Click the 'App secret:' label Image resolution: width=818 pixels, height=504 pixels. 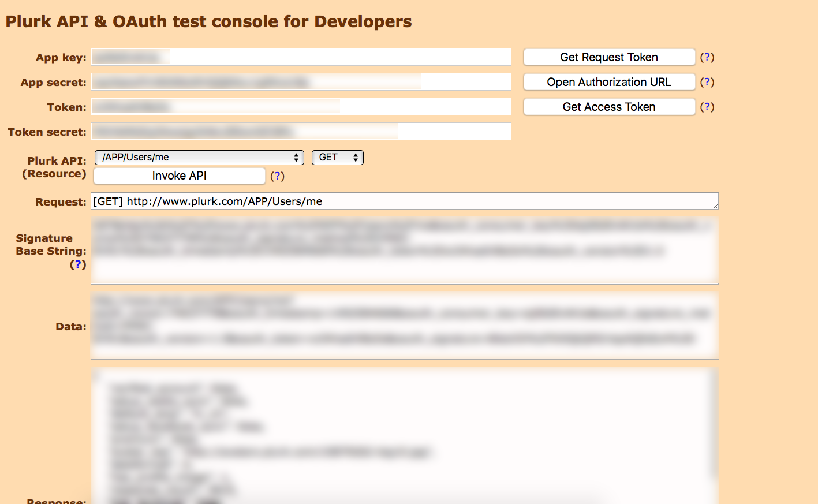click(54, 83)
